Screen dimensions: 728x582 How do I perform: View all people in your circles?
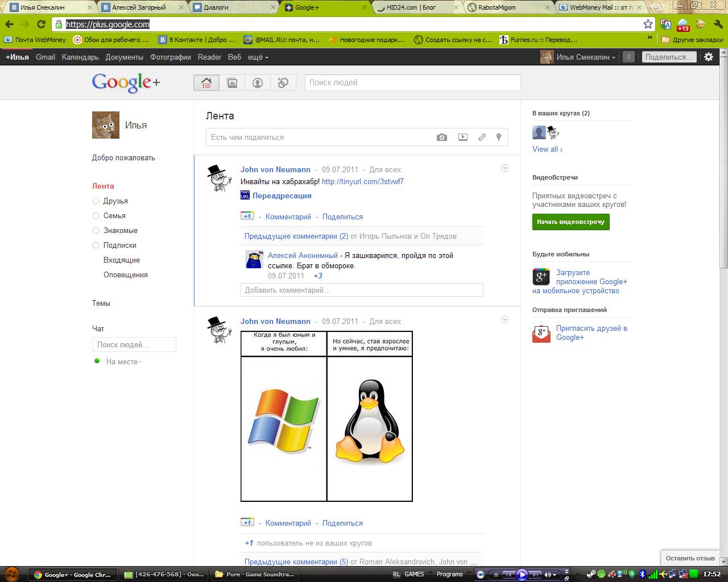[547, 149]
